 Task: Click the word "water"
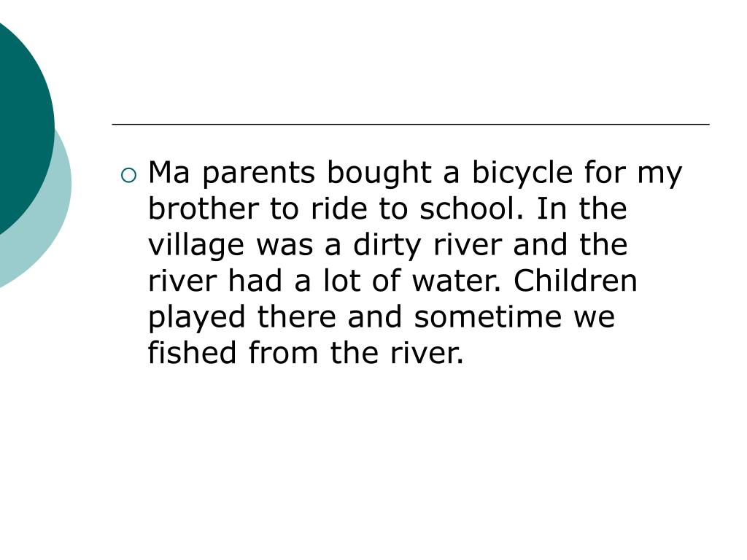coord(457,281)
